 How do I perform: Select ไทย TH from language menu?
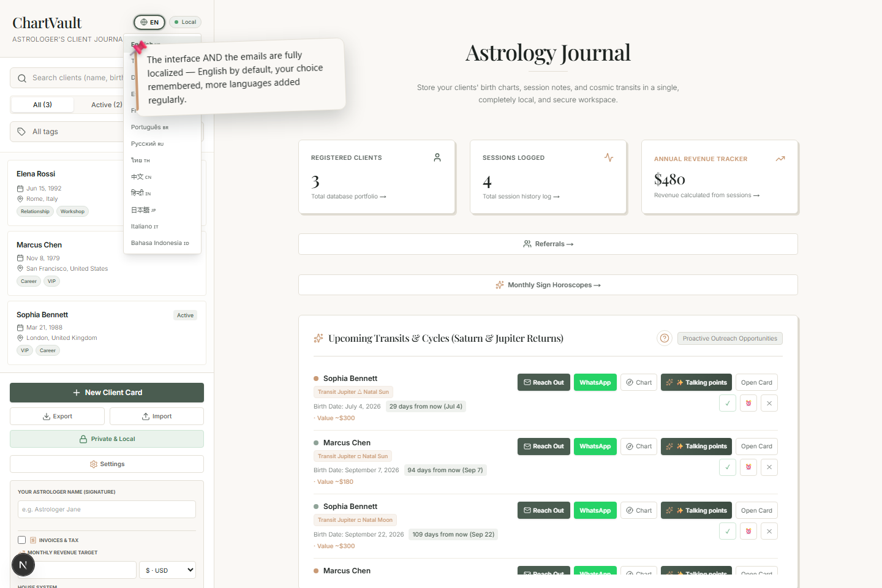(162, 160)
